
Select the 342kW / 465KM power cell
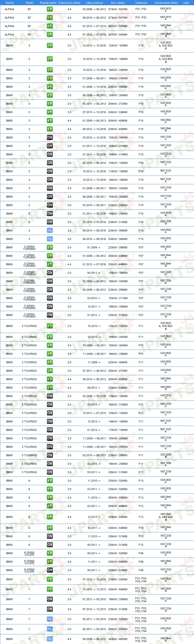[118, 639]
